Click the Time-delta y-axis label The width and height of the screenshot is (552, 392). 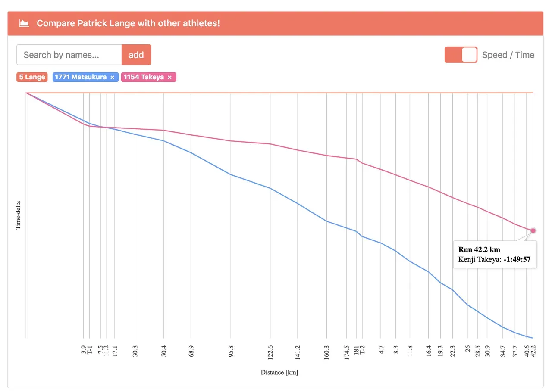18,214
